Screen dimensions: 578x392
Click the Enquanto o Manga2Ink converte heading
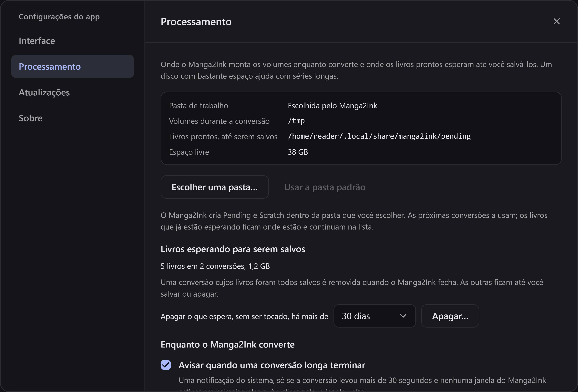coord(228,344)
